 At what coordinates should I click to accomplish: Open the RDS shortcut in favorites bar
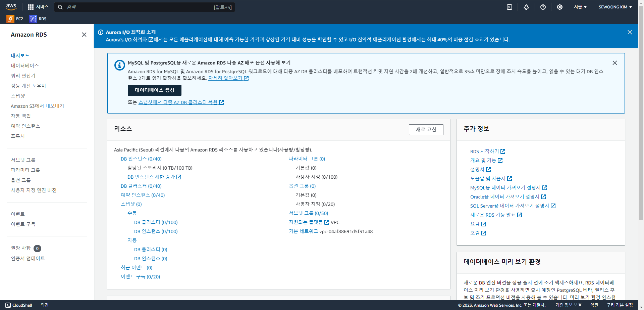click(x=38, y=19)
